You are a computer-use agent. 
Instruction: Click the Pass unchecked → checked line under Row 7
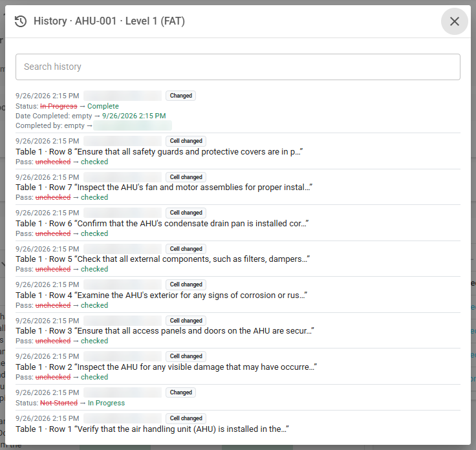(62, 197)
